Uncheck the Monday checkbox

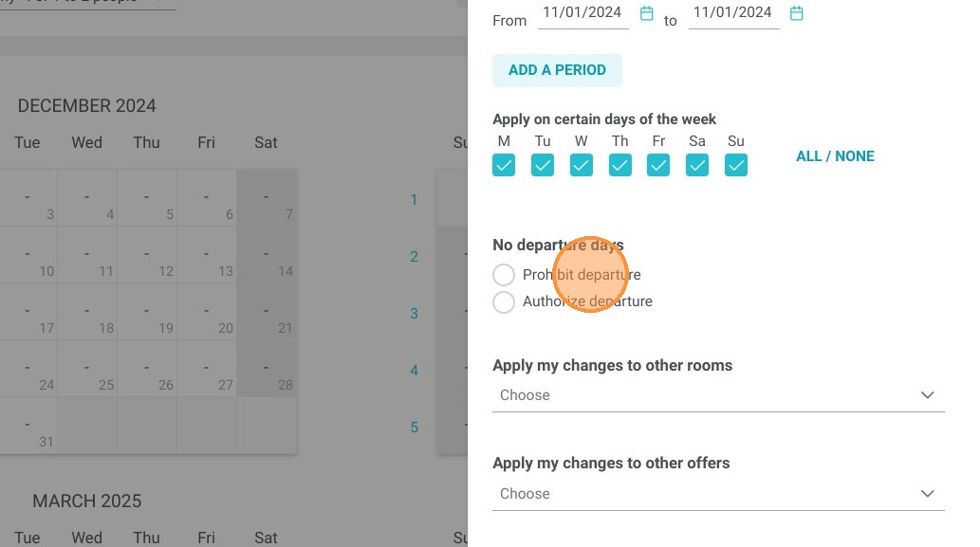click(504, 166)
